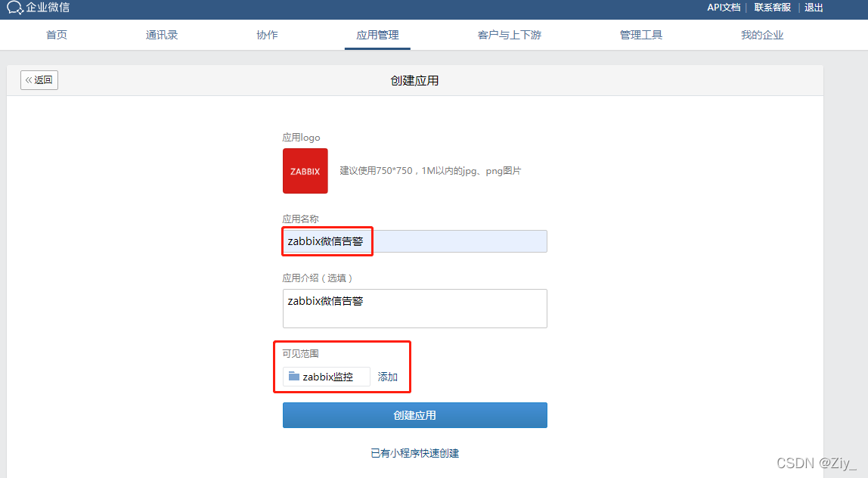Go back with the 返回 button
This screenshot has height=478, width=868.
coord(39,80)
